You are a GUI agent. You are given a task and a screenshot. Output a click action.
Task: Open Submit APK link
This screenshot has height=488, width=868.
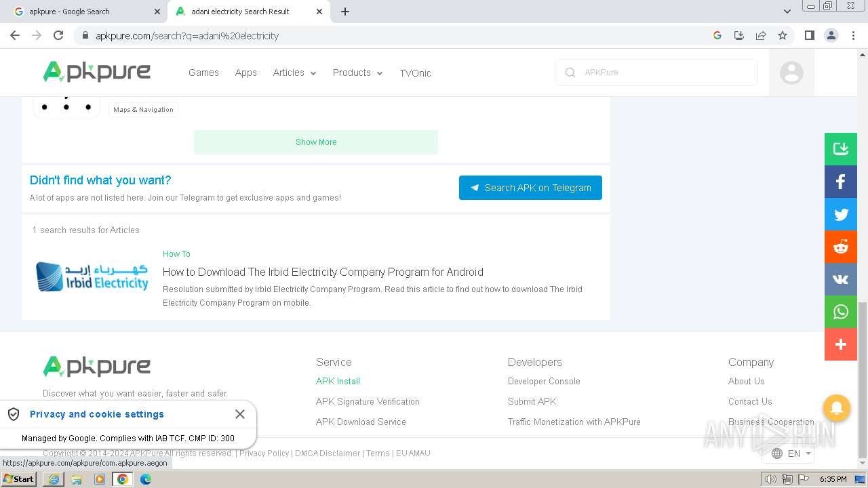[x=532, y=401]
